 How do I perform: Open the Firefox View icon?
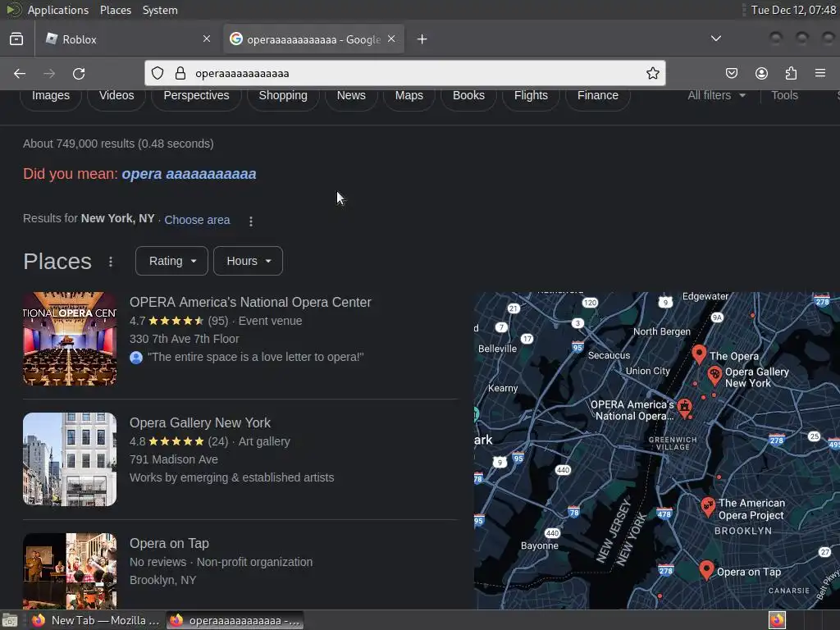[16, 39]
